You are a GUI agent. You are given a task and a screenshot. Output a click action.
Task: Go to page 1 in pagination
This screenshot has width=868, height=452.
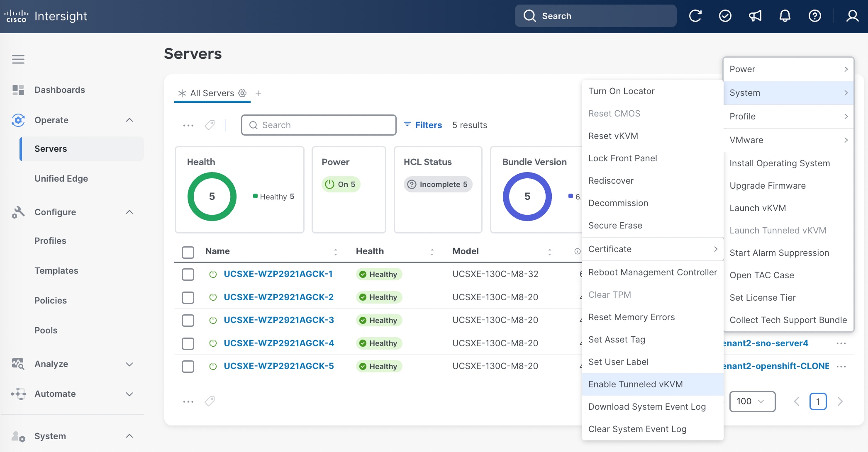tap(818, 401)
